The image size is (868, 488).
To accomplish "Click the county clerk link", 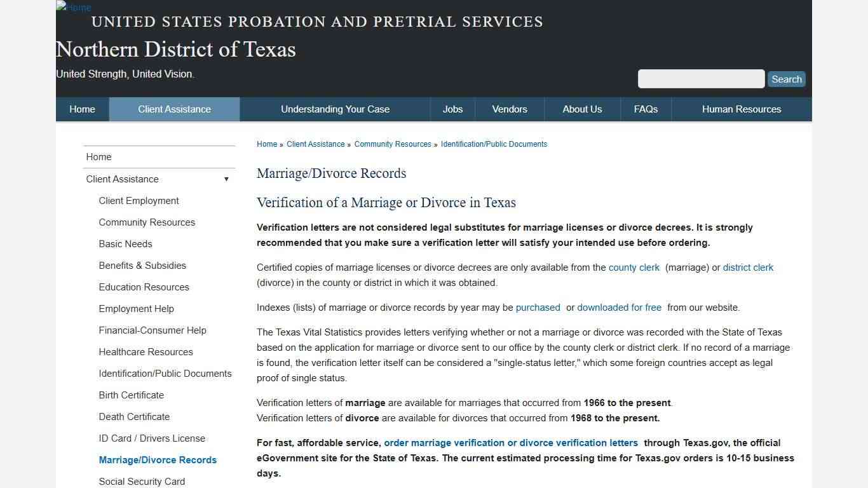I will point(634,268).
